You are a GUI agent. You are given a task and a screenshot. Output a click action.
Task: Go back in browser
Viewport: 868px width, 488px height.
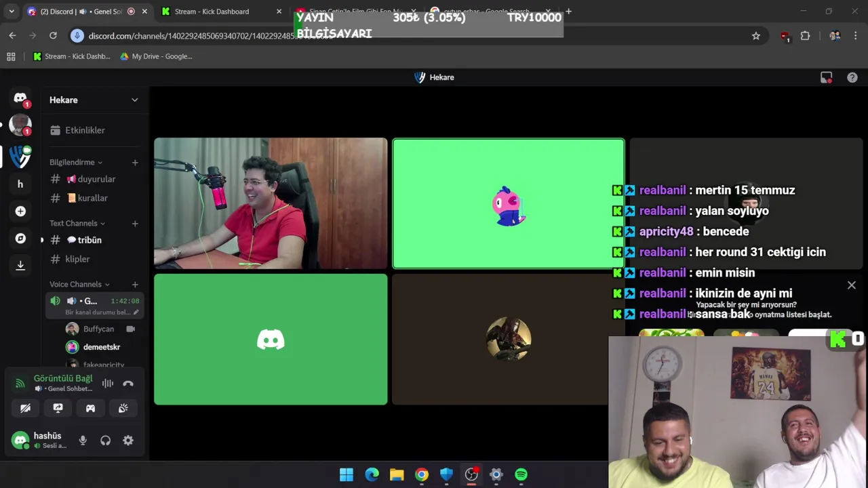coord(12,35)
